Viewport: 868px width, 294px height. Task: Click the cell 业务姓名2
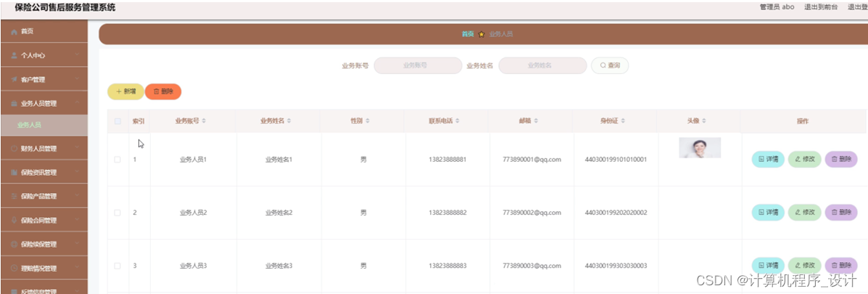(x=278, y=213)
